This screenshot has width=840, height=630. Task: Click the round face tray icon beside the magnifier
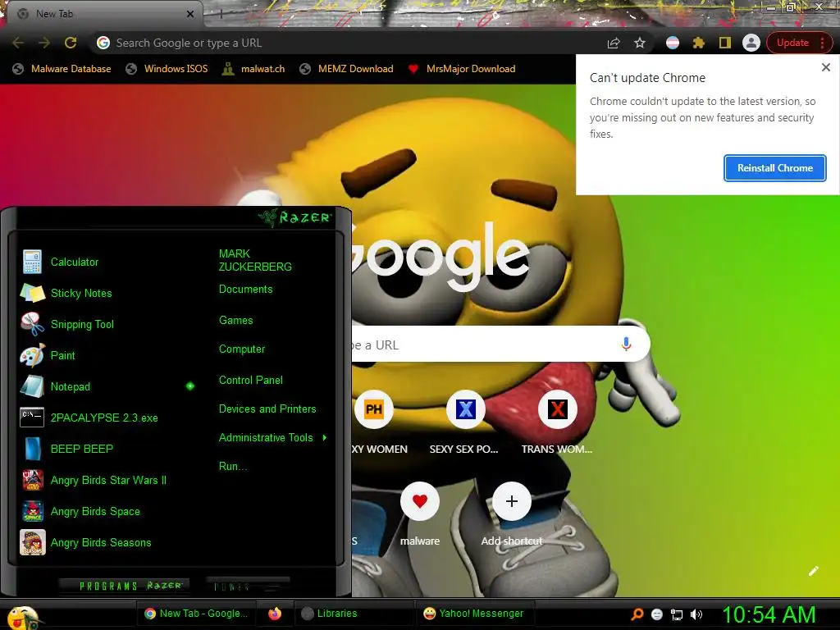[657, 615]
